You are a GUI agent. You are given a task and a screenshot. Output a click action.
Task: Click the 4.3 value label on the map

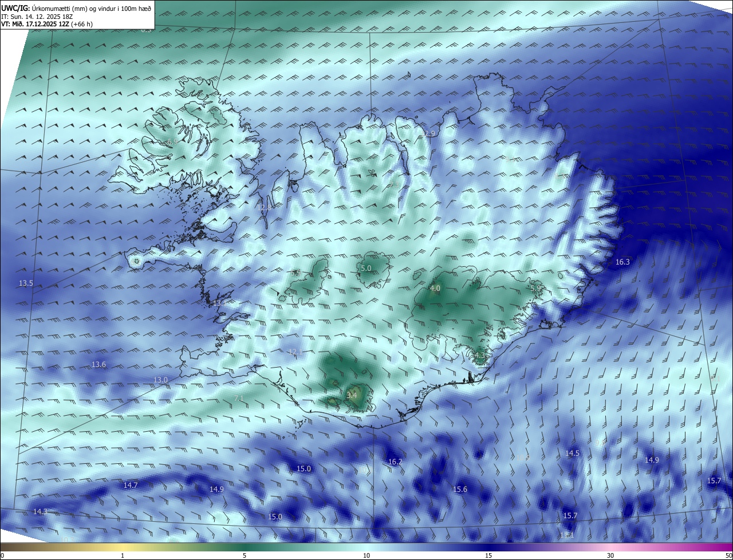(480, 356)
